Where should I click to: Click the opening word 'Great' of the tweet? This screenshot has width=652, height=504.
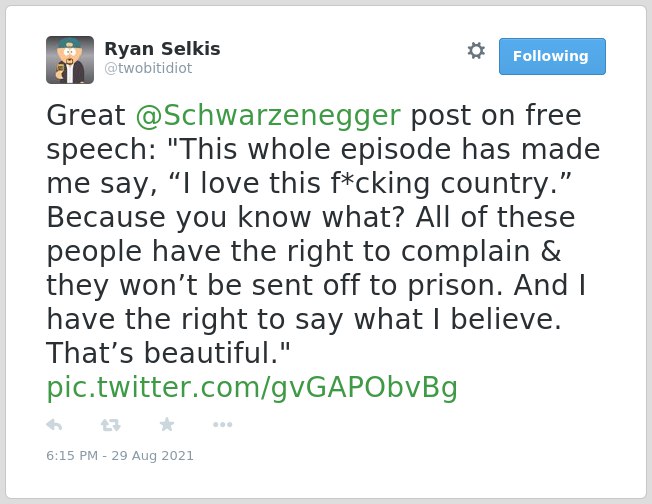(86, 115)
